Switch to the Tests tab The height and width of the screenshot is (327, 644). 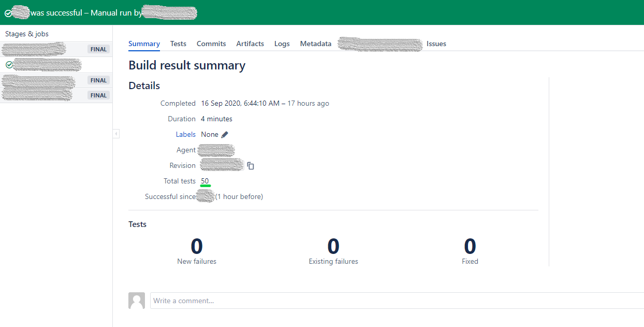[x=178, y=44]
